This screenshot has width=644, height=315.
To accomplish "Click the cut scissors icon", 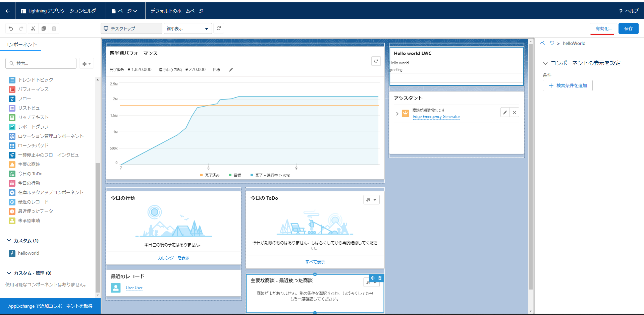I will (x=33, y=28).
